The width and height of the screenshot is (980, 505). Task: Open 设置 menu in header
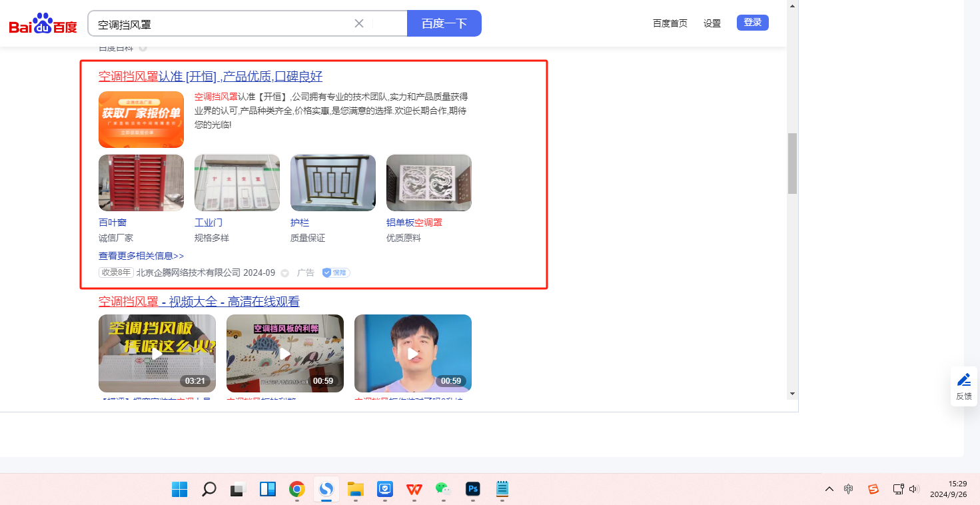pyautogui.click(x=712, y=23)
